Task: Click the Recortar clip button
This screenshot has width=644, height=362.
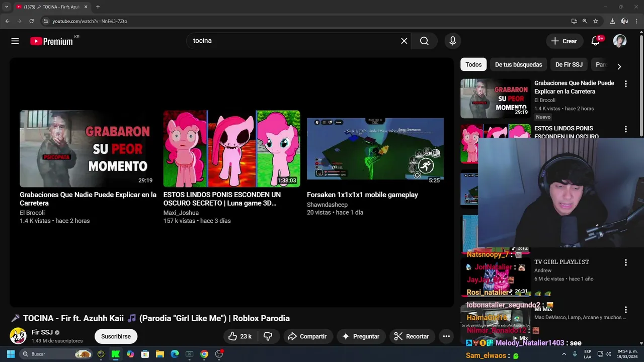Action: point(412,336)
